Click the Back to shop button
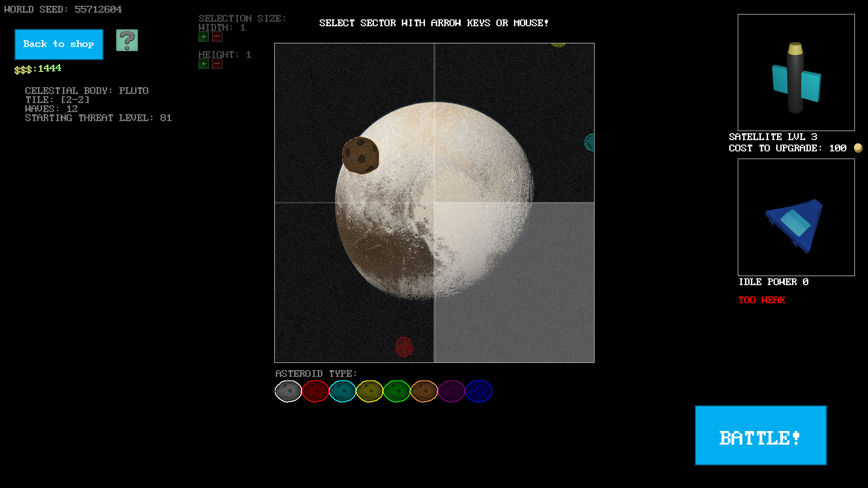 tap(59, 44)
